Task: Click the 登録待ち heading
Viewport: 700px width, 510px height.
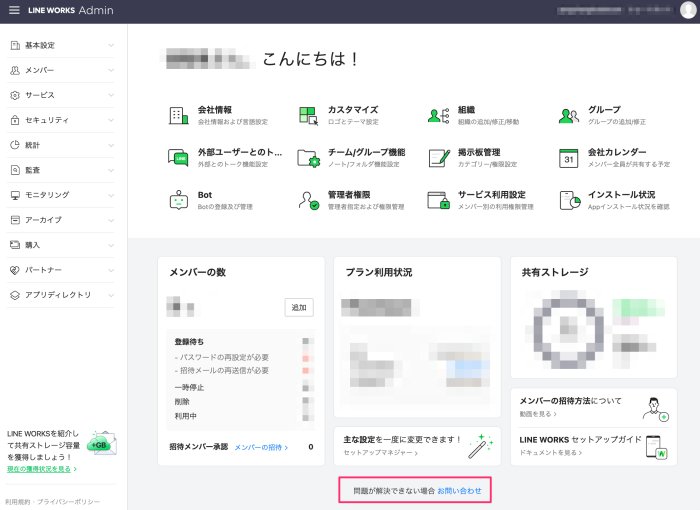Action: (189, 342)
